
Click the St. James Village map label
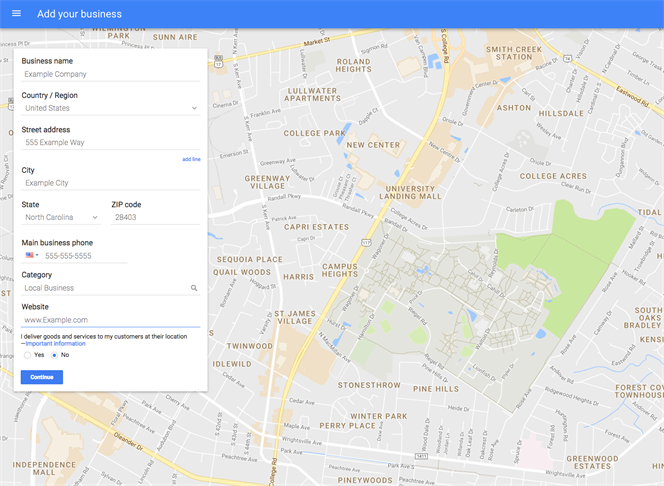tap(295, 317)
